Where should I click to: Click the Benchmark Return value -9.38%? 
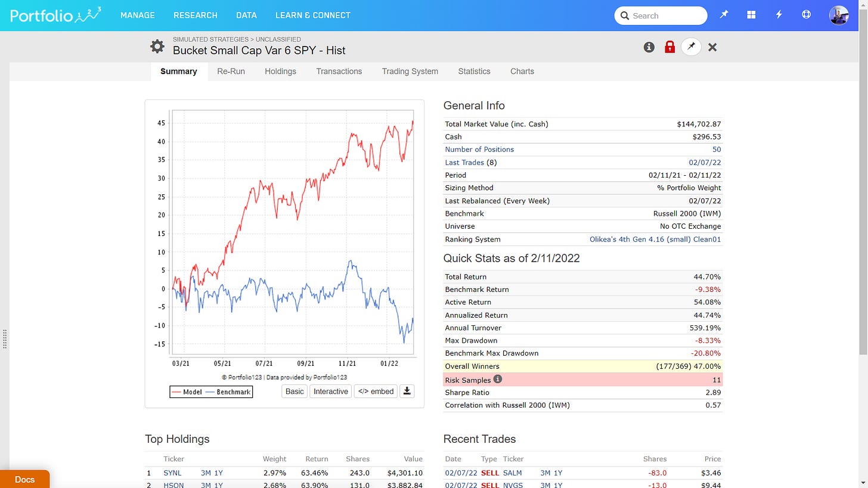pyautogui.click(x=708, y=290)
